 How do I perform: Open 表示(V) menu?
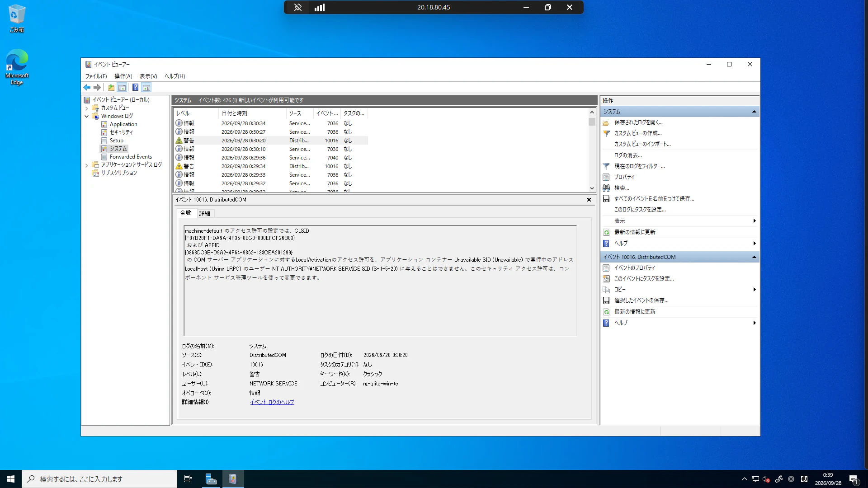(148, 76)
